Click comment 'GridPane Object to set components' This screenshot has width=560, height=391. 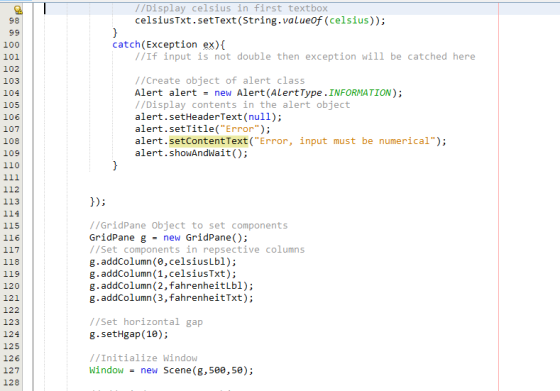pos(189,226)
